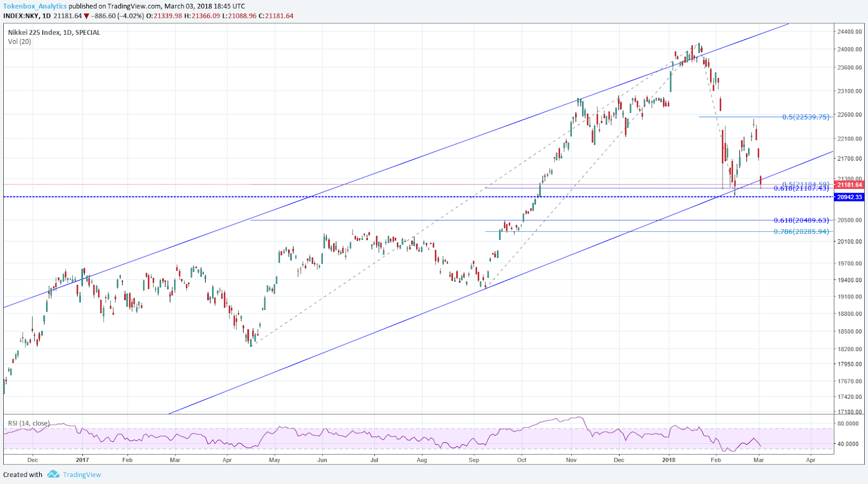Click the red down-arrow price change indicator
This screenshot has height=484, width=868.
coord(86,16)
